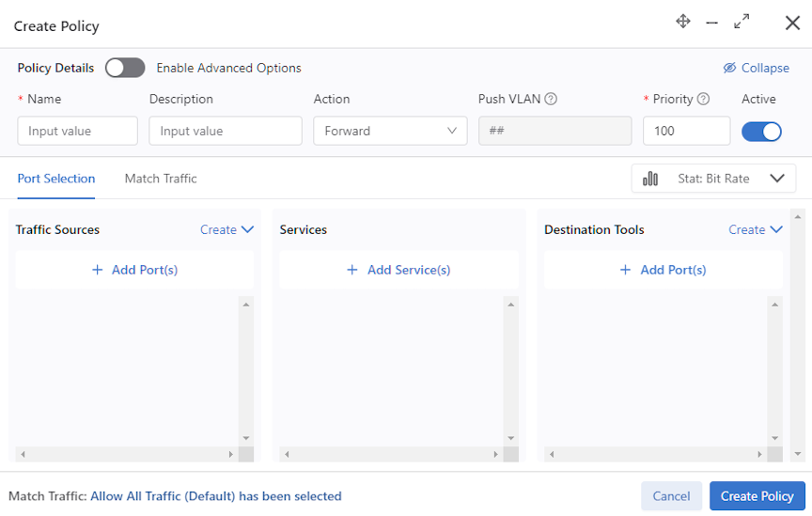
Task: Click the move dialog crosshair icon
Action: 683,22
